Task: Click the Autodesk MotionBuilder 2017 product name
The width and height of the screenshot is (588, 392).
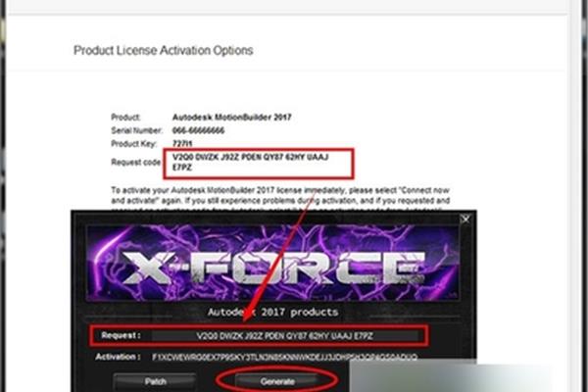Action: (231, 117)
